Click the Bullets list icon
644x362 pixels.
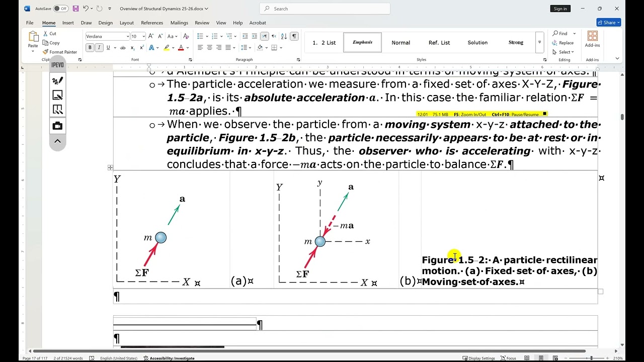pyautogui.click(x=200, y=36)
